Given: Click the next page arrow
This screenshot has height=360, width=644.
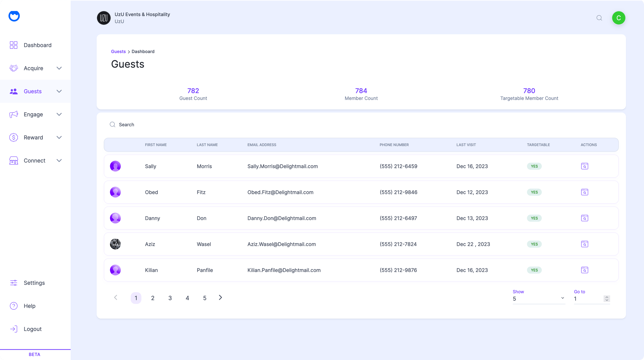Looking at the screenshot, I should click(220, 298).
